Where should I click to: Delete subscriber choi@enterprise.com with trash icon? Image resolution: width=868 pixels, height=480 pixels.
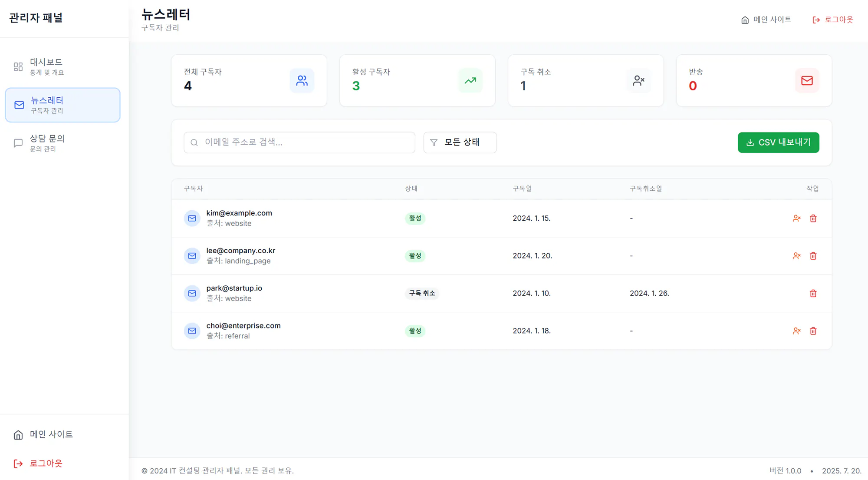pos(813,331)
